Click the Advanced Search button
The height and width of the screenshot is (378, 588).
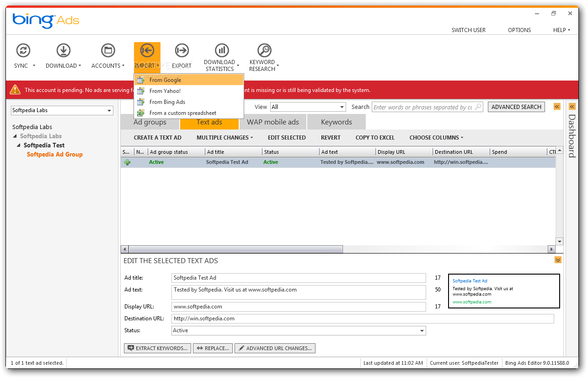[516, 107]
